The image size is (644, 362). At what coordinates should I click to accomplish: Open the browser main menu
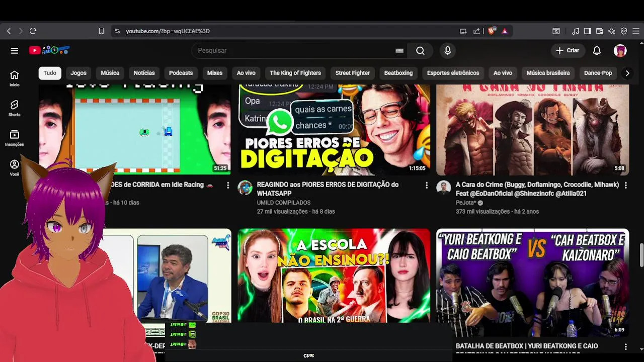pyautogui.click(x=636, y=31)
